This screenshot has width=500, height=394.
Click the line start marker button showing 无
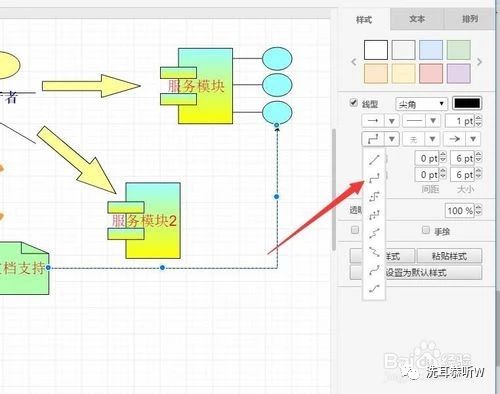414,139
